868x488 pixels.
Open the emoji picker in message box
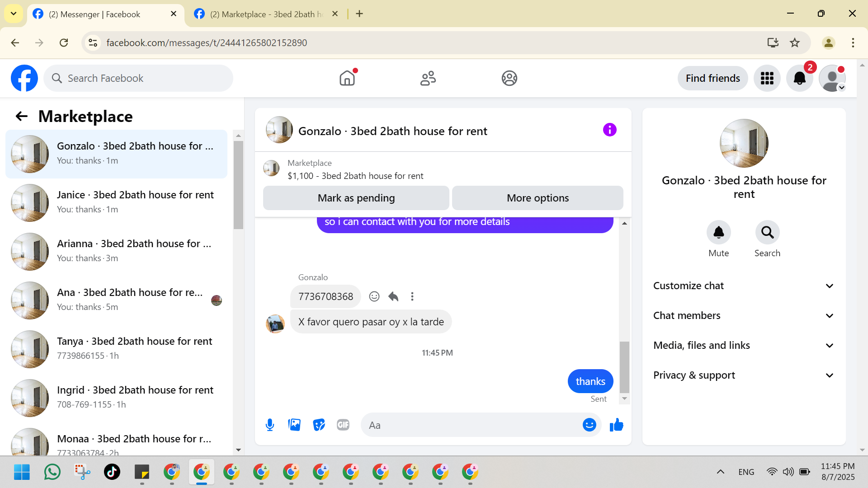pyautogui.click(x=589, y=425)
